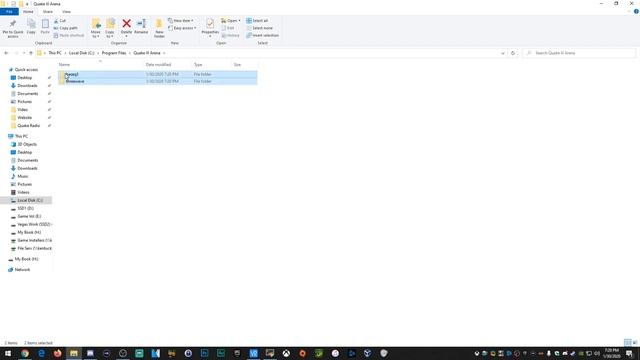This screenshot has height=360, width=640.
Task: Open Firefox from the taskbar
Action: tap(58, 353)
